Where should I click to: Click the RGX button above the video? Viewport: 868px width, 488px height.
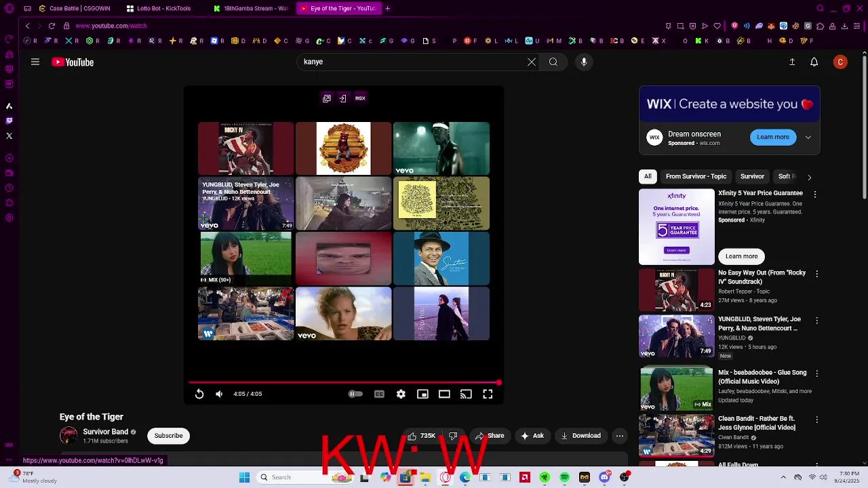[360, 98]
